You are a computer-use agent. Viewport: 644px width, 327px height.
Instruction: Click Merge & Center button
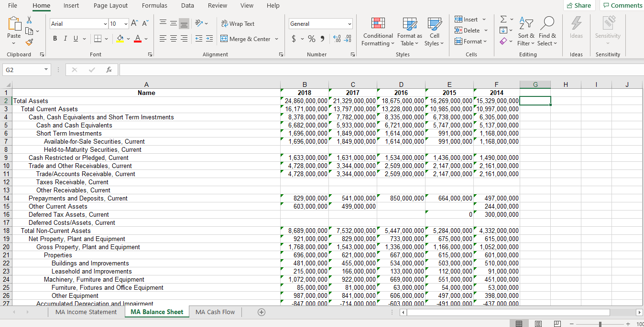point(246,39)
